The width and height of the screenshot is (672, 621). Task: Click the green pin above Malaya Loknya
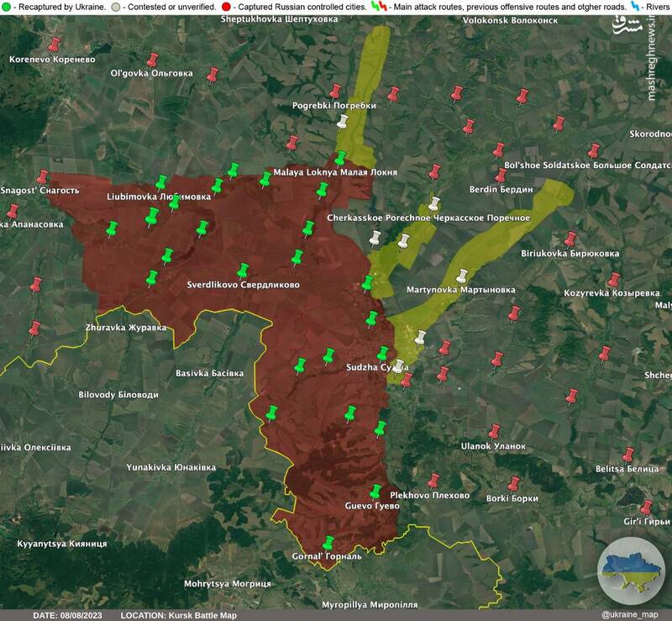click(340, 158)
